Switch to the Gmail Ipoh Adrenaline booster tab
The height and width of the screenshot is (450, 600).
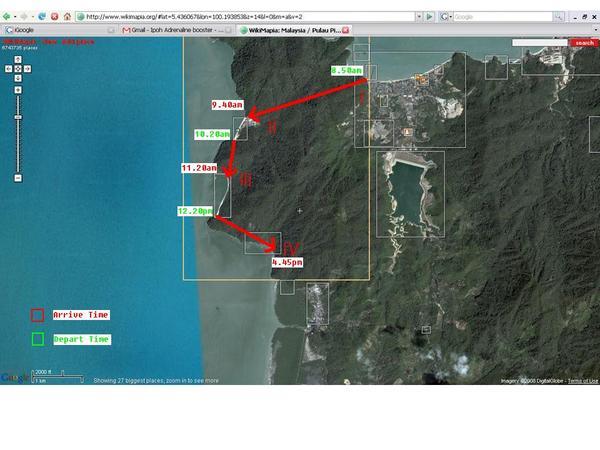(x=176, y=30)
